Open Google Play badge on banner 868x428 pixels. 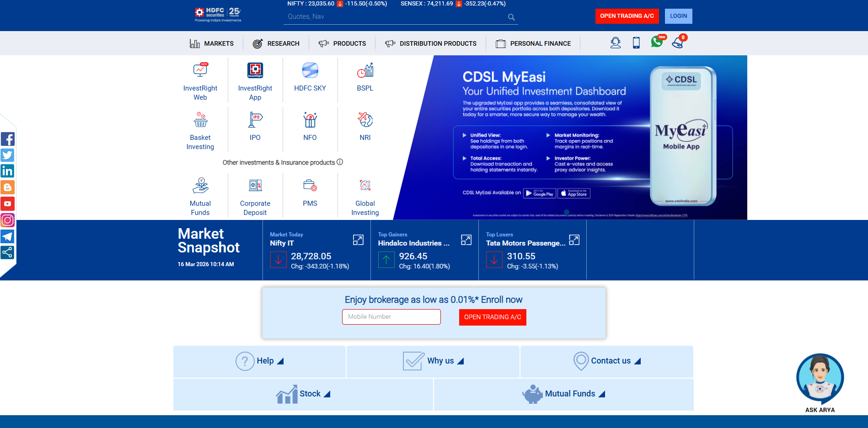point(540,193)
